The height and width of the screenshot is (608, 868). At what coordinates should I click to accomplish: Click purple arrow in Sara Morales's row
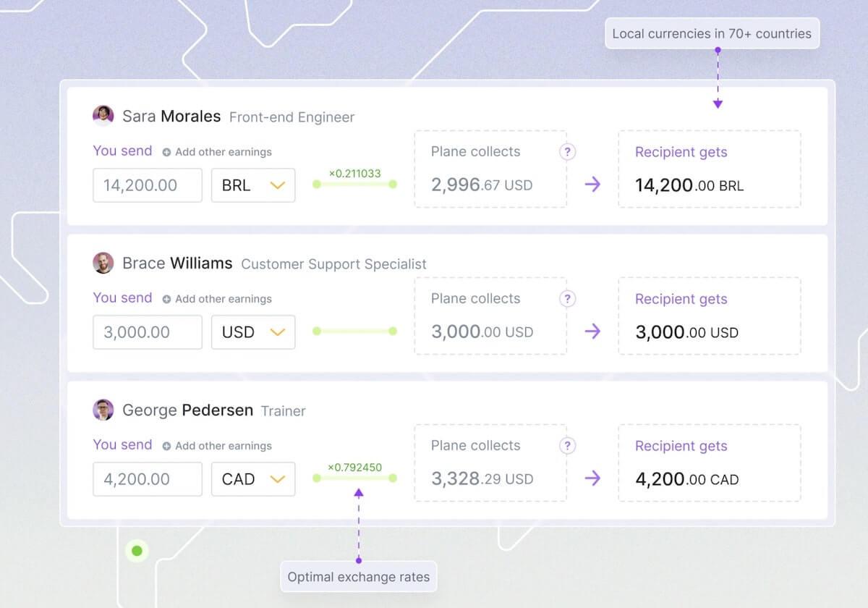coord(593,185)
